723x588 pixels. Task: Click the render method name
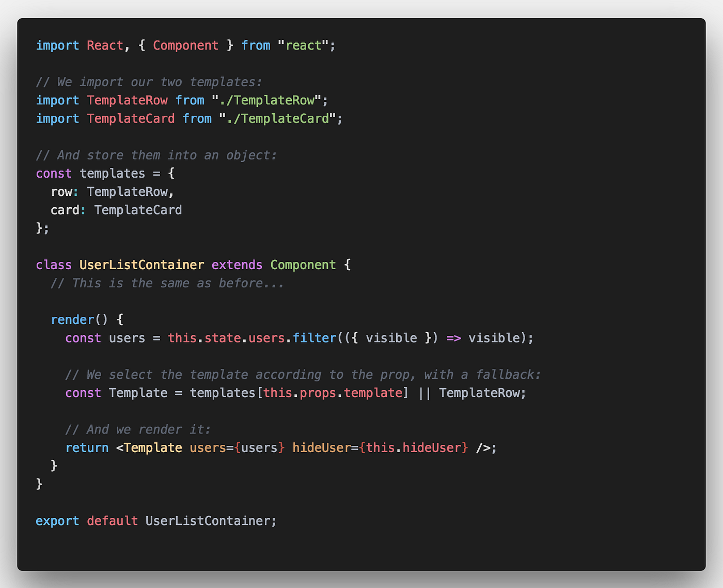coord(72,319)
